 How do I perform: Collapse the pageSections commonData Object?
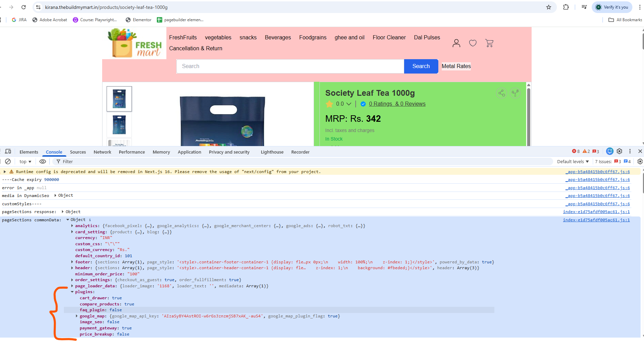coord(68,220)
